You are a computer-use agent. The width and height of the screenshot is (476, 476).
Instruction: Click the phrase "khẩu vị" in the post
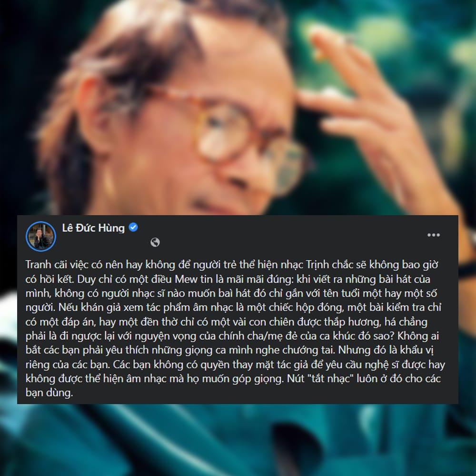tap(416, 350)
